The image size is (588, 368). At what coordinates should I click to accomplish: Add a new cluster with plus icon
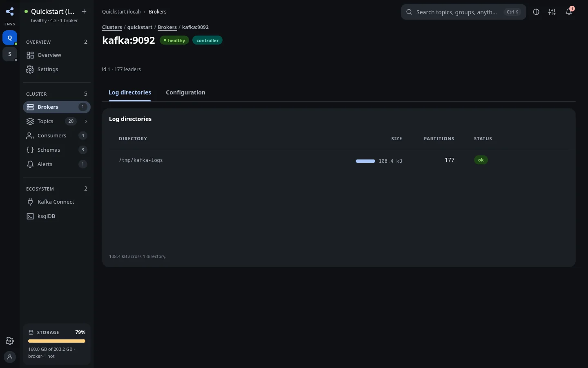[x=84, y=11]
